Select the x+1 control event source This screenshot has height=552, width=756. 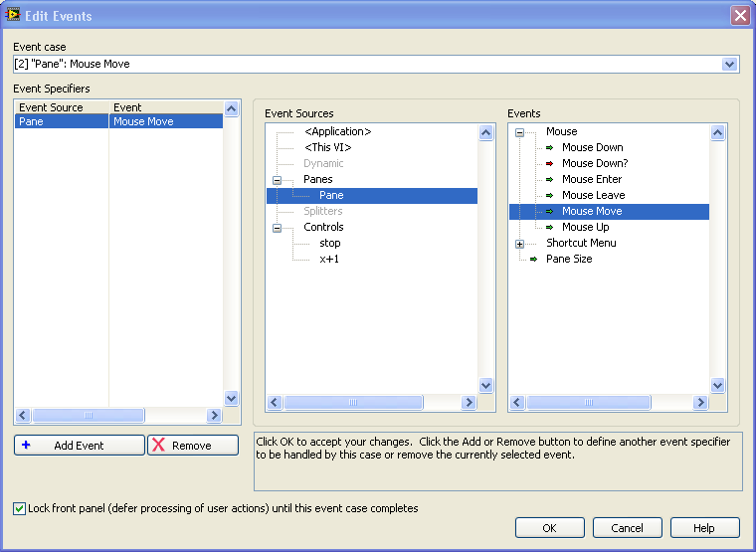click(329, 259)
